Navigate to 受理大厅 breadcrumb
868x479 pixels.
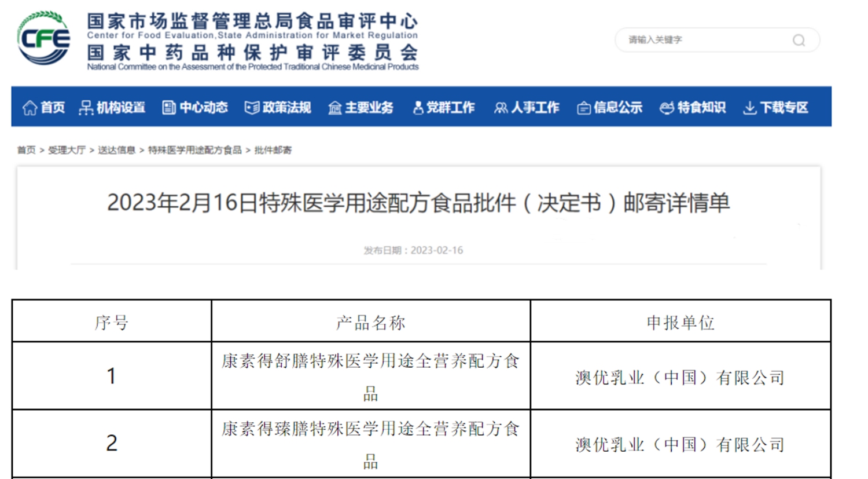point(67,150)
